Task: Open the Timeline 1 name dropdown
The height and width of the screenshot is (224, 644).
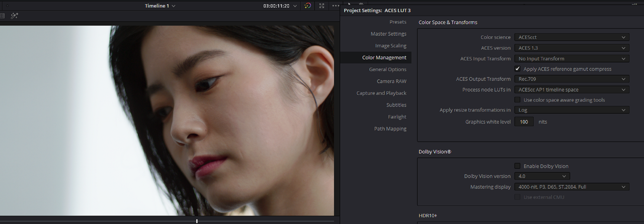Action: (160, 6)
